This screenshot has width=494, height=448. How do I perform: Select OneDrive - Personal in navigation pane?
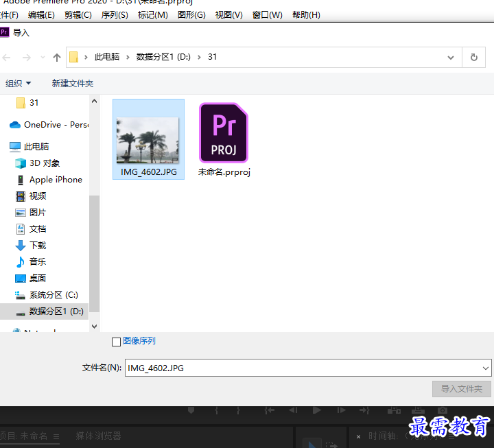pos(56,125)
